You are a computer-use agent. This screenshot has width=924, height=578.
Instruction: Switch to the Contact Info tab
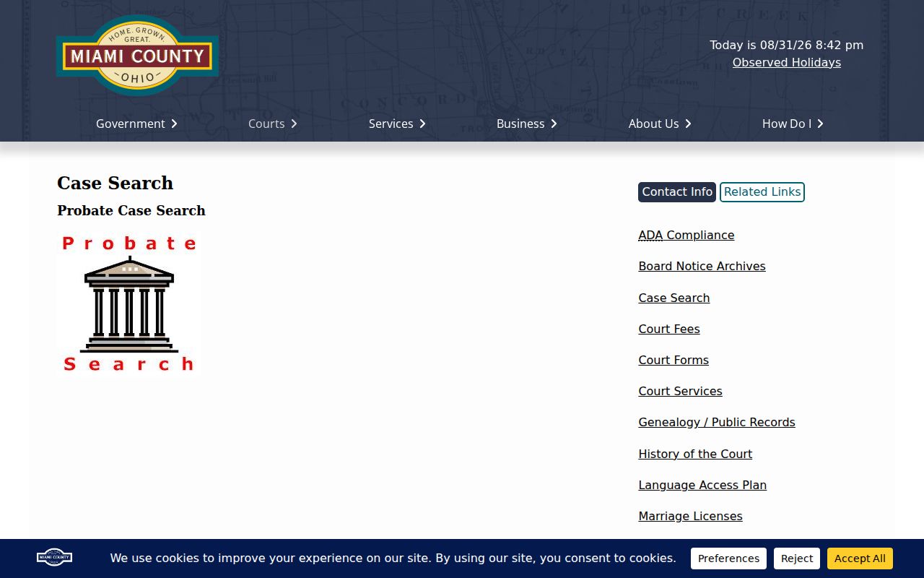677,192
